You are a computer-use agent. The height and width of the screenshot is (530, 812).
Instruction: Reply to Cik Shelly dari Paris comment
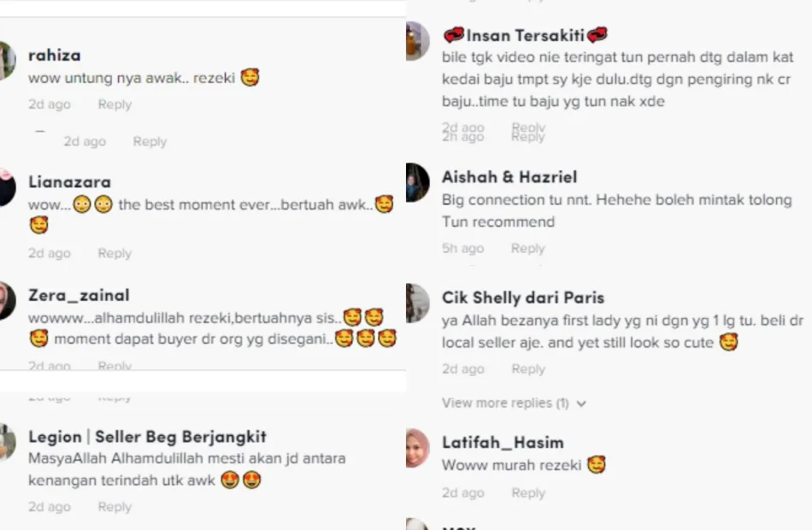[528, 369]
